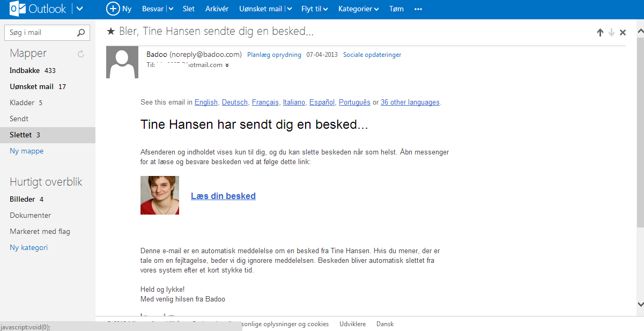
Task: Close the open message with the X
Action: (x=623, y=32)
